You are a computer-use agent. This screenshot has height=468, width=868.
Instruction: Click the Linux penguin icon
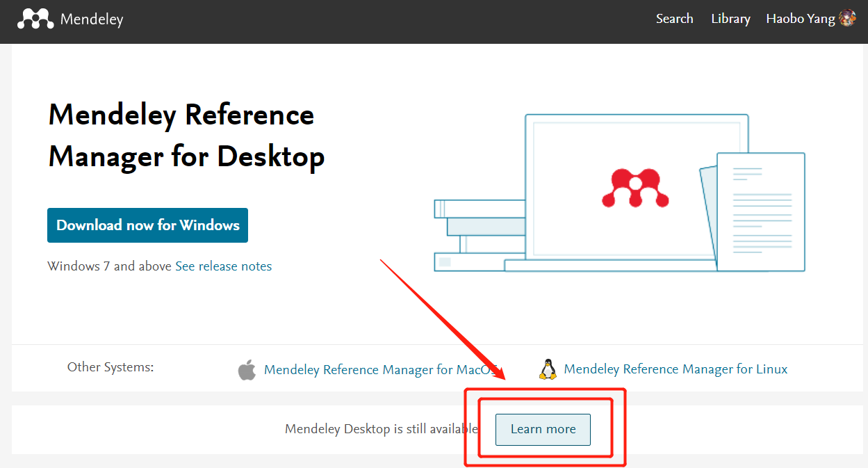(548, 369)
